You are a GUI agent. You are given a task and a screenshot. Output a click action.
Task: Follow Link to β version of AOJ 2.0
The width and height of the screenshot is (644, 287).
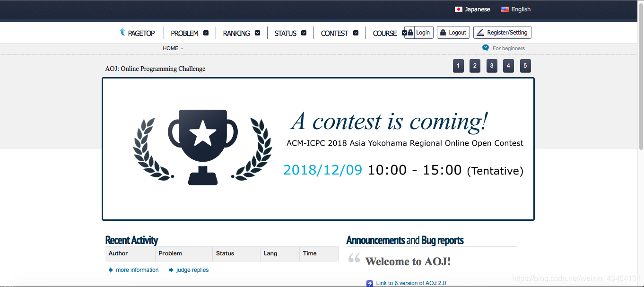411,283
